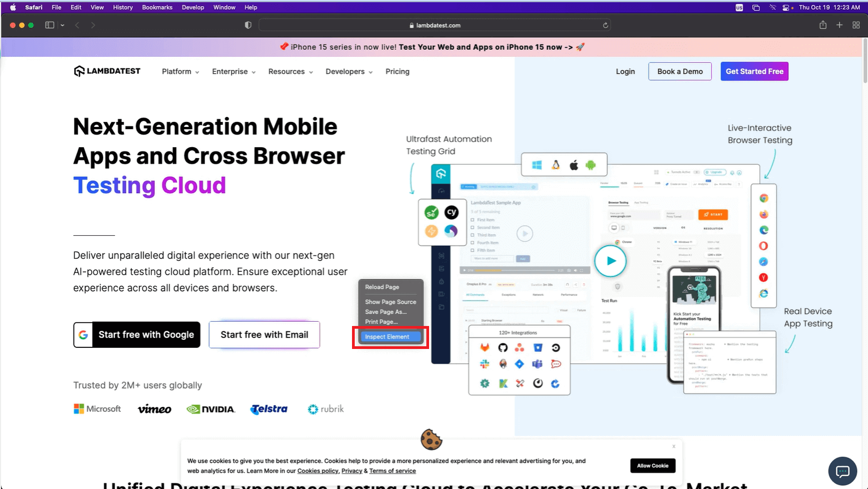Open the Terms of service link

click(392, 471)
